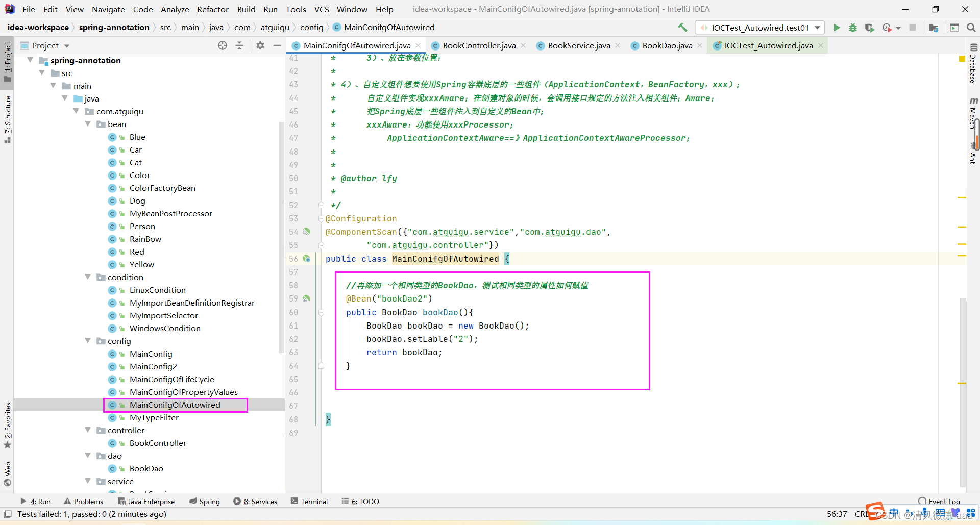Select MyBeanPostProcessor in project tree
The height and width of the screenshot is (525, 980).
(x=170, y=213)
